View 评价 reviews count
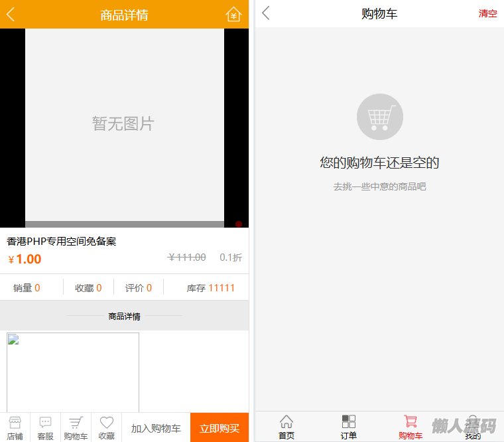504x442 pixels. pos(139,287)
